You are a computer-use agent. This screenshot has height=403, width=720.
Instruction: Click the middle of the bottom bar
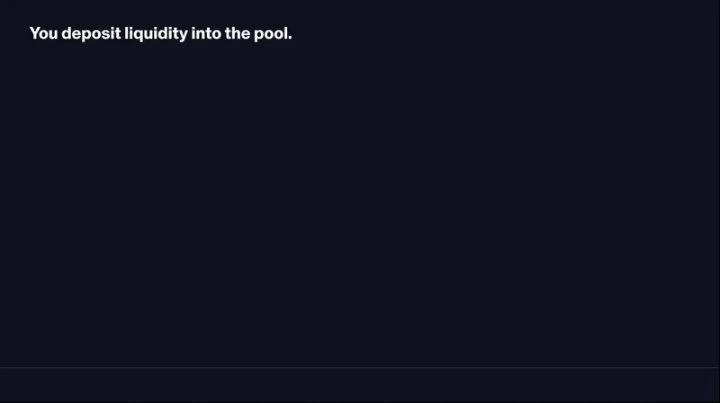point(360,386)
